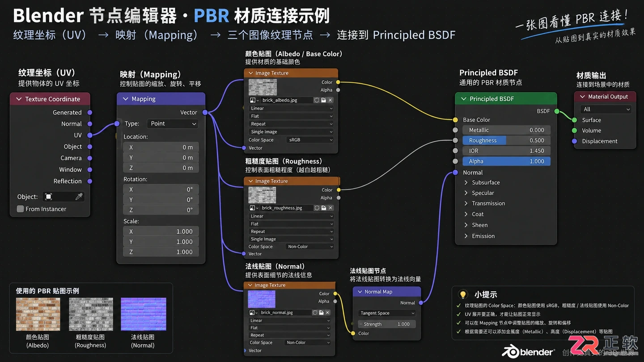Expand the Specular panel
Screen dimensions: 644x362
point(466,193)
